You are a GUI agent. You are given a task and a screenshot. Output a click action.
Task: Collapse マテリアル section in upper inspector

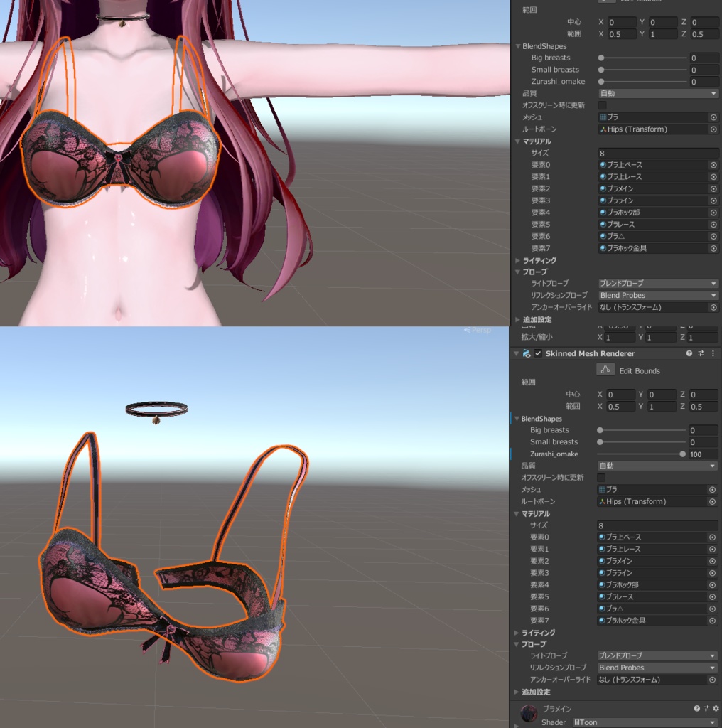coord(518,141)
